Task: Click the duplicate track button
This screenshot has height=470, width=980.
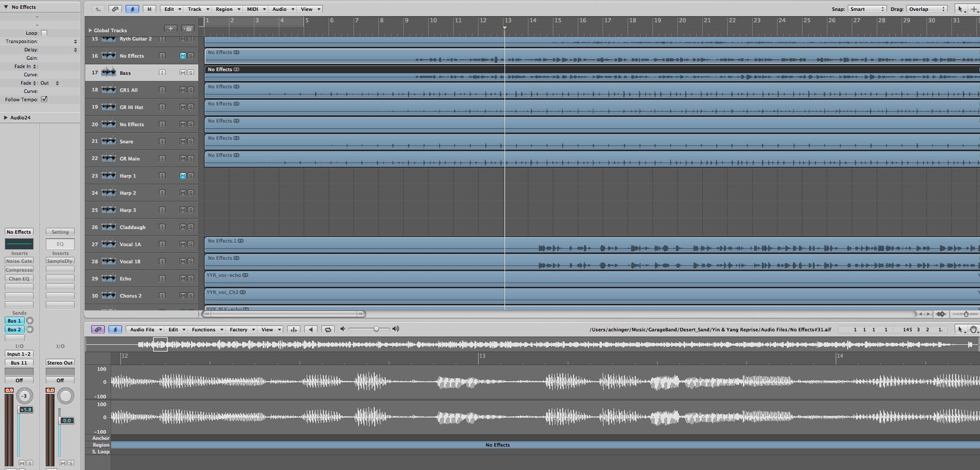Action: [x=187, y=29]
